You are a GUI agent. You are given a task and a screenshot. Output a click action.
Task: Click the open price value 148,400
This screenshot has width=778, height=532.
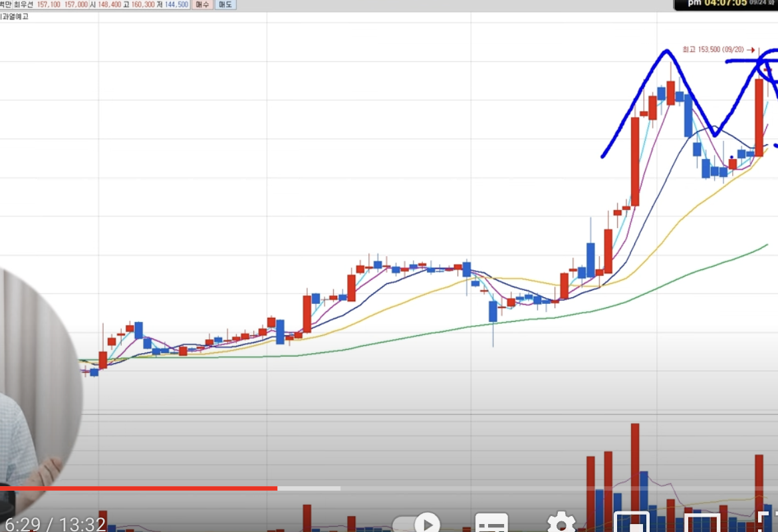pos(109,5)
